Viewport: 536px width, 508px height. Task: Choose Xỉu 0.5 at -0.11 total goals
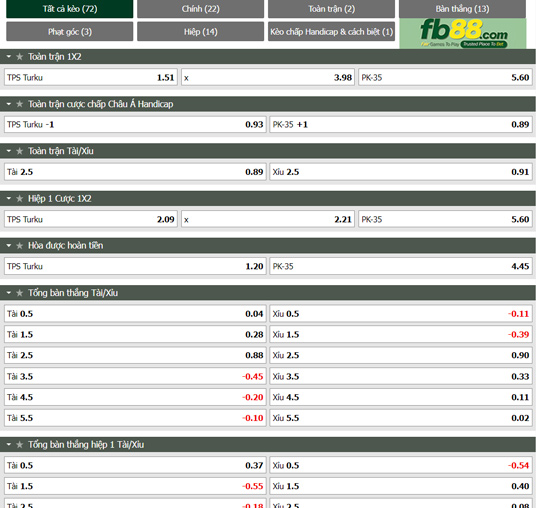pos(401,314)
